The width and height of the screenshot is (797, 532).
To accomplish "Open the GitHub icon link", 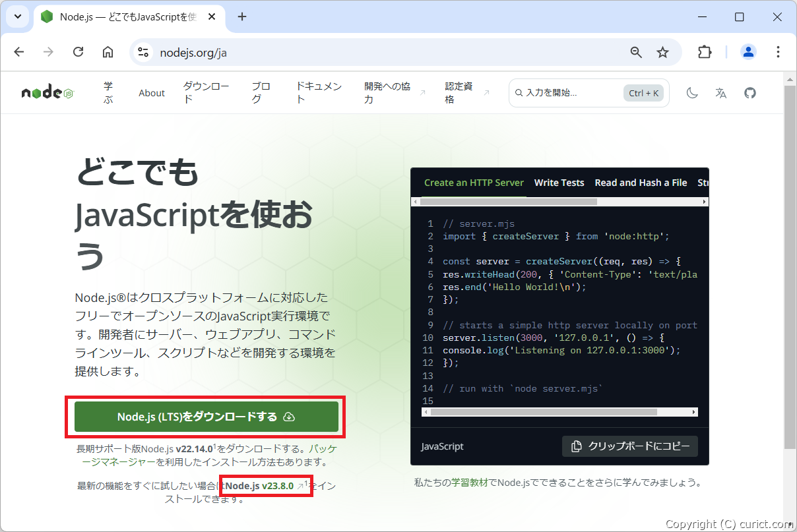I will 750,93.
